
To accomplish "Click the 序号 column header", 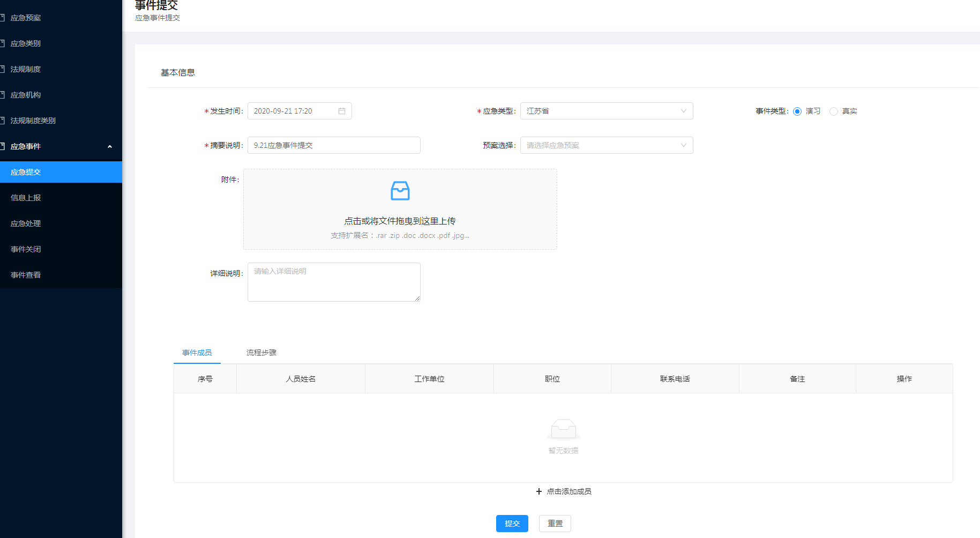I will tap(205, 379).
